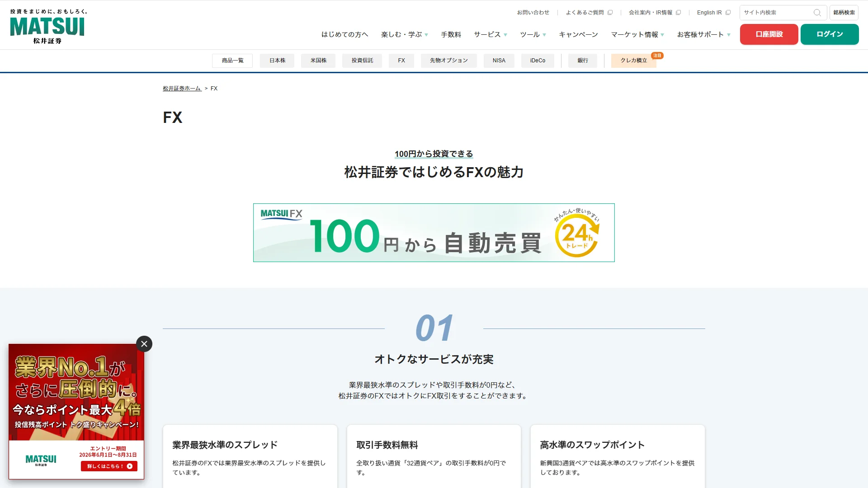Select the 商品一覧 tab

232,61
